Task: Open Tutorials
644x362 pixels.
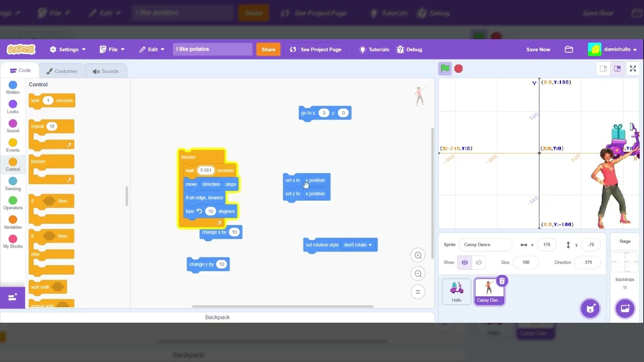Action: [x=374, y=49]
